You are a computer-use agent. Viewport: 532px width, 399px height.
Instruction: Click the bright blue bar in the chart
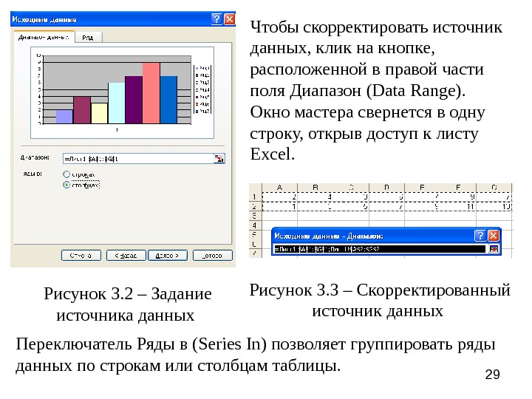pos(168,100)
